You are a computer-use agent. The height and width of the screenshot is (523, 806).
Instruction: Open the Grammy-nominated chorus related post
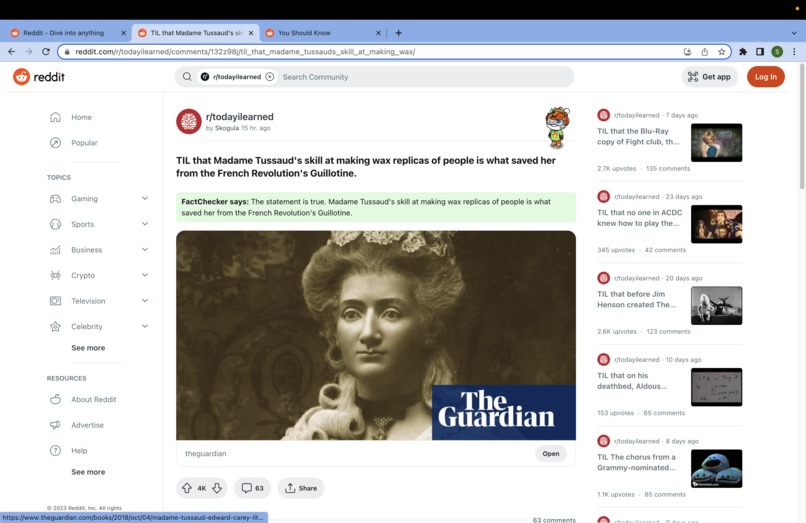point(636,462)
